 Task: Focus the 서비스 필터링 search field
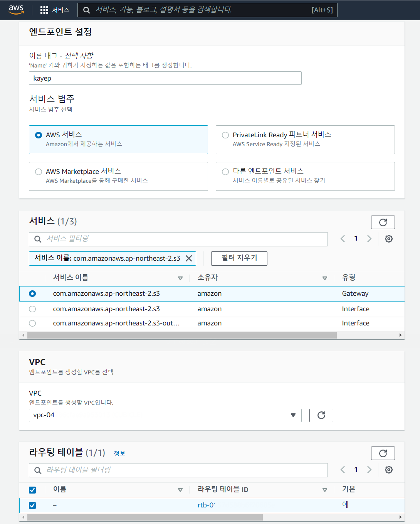pos(178,239)
